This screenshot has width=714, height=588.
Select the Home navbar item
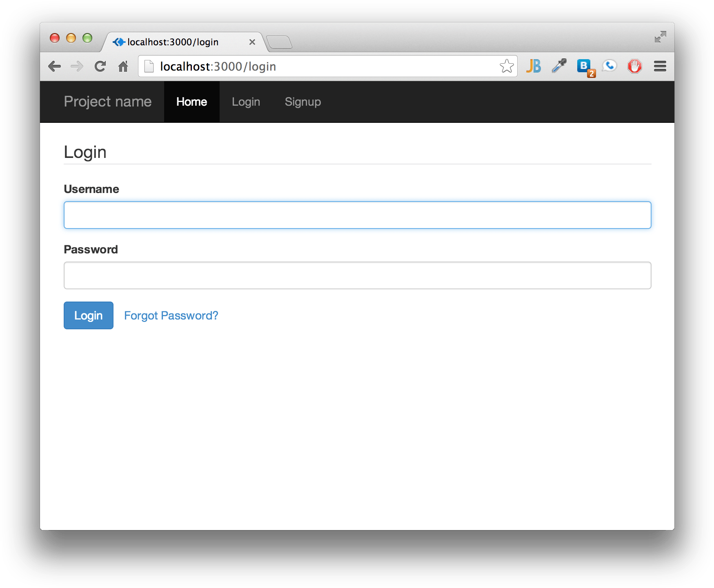pyautogui.click(x=191, y=102)
